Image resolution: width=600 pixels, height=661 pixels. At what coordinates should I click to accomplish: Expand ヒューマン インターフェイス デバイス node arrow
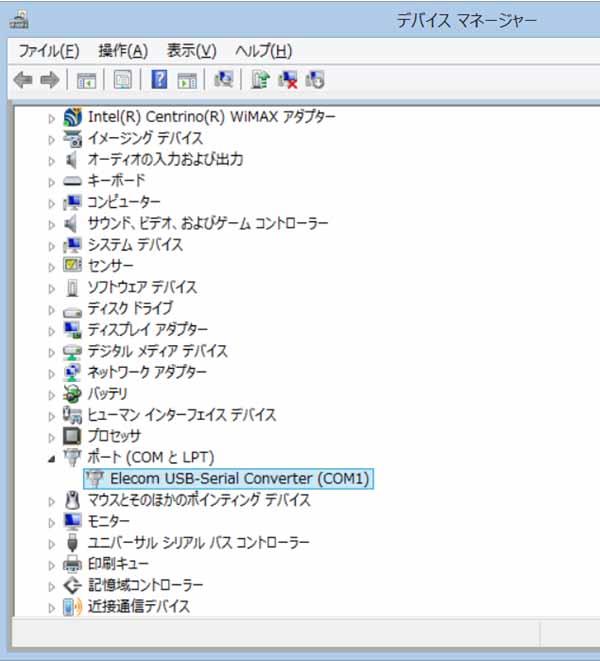[51, 416]
